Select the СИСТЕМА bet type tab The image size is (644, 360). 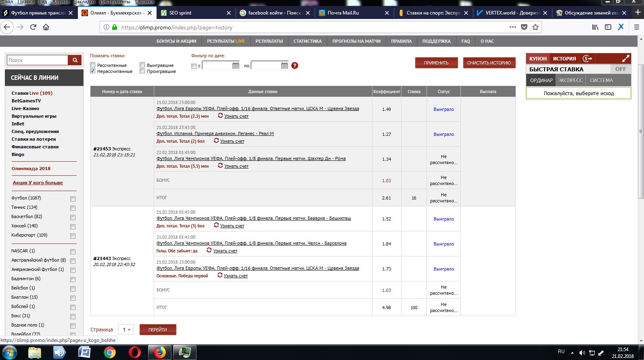tap(601, 80)
